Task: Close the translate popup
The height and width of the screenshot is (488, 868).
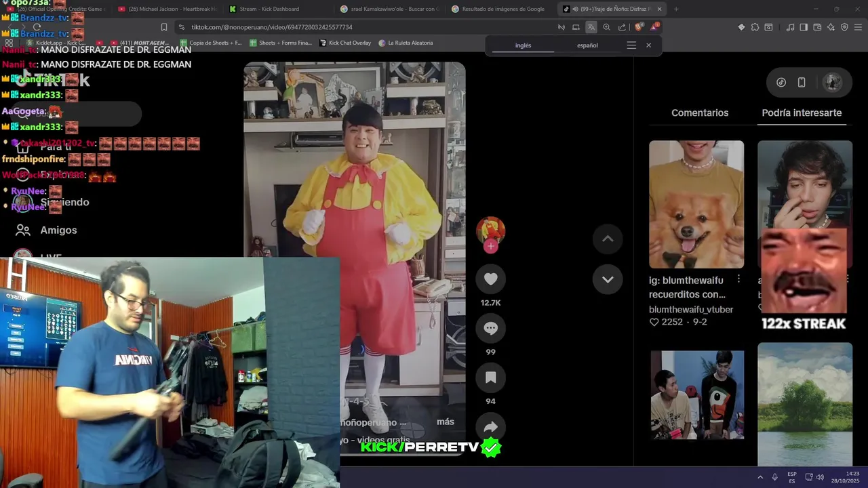Action: [x=648, y=45]
